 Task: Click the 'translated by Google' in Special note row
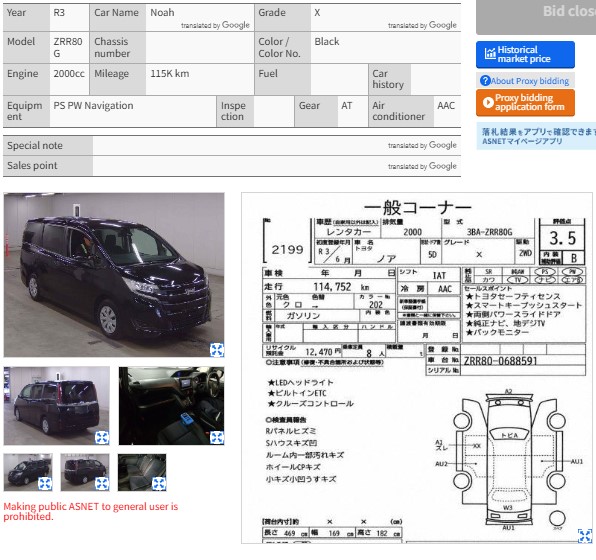pyautogui.click(x=422, y=145)
